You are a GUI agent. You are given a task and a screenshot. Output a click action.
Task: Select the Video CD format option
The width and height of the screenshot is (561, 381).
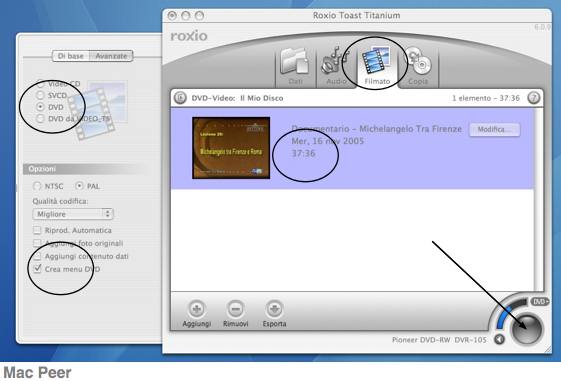[40, 84]
